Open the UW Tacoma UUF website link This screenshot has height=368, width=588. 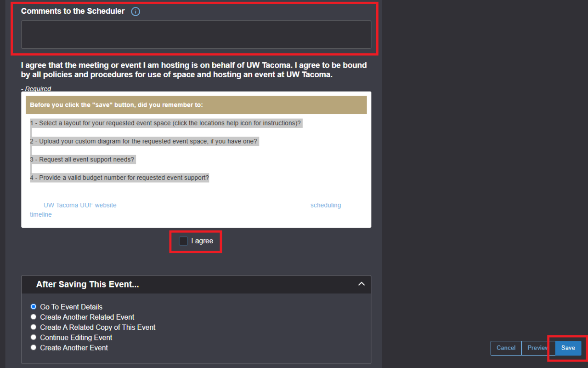(x=80, y=205)
